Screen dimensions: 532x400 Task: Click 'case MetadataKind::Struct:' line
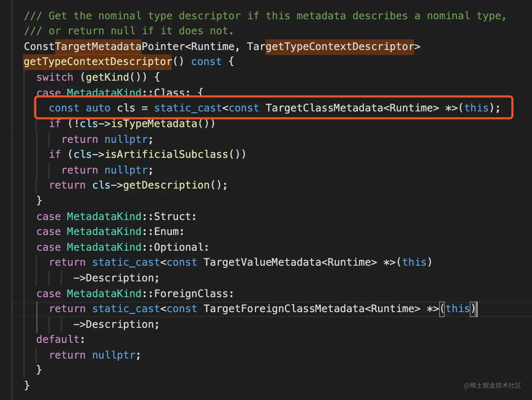point(116,216)
